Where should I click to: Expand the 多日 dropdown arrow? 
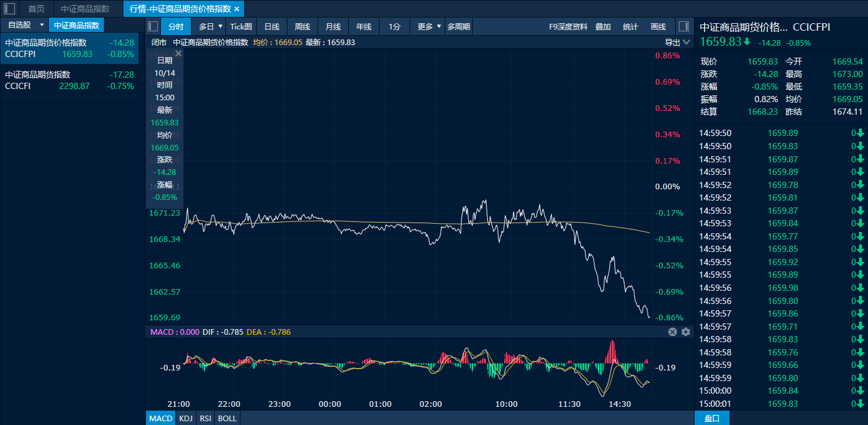220,26
